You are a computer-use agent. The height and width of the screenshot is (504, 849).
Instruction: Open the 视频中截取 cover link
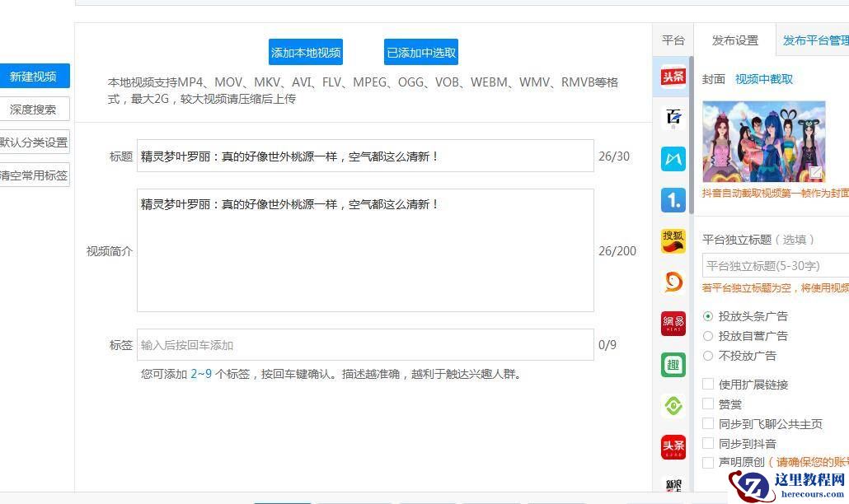(x=764, y=79)
